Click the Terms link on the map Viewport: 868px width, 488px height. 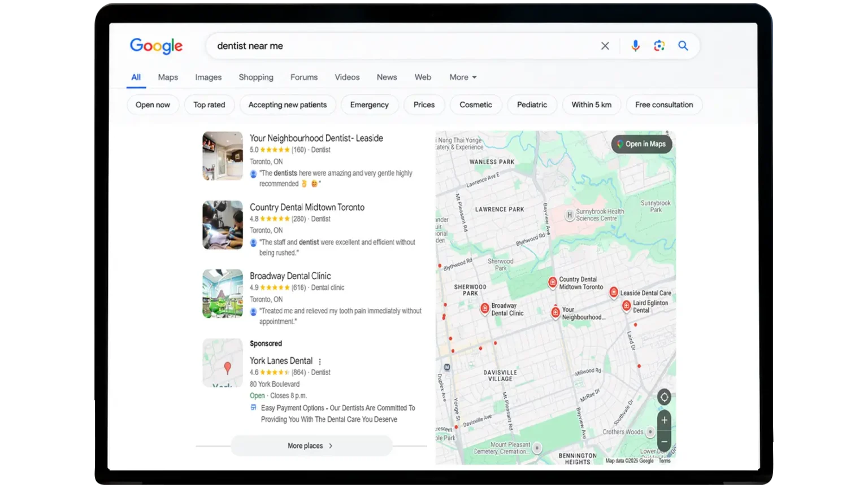tap(665, 461)
